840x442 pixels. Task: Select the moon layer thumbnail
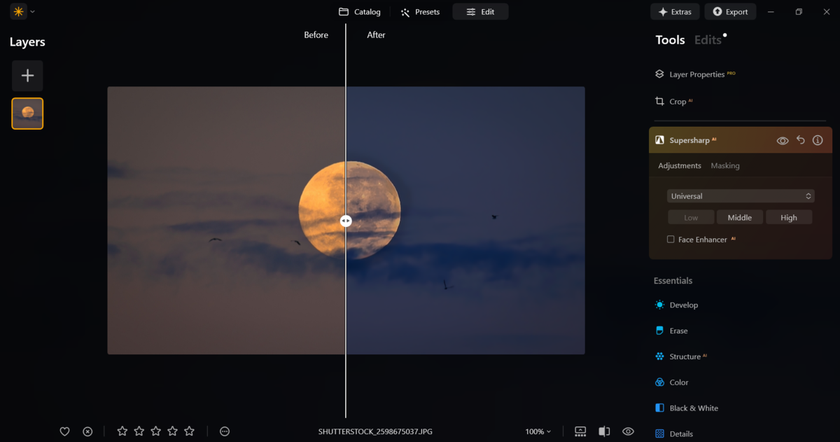[27, 113]
